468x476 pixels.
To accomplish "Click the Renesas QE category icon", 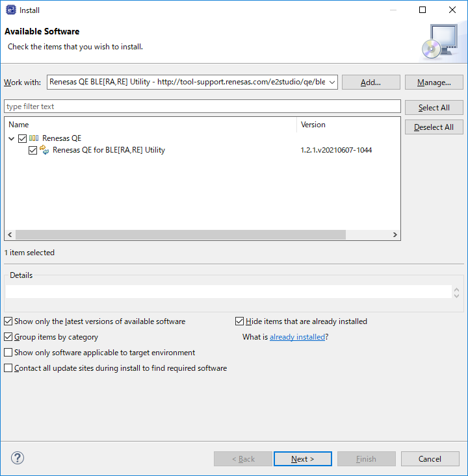I will (x=34, y=138).
